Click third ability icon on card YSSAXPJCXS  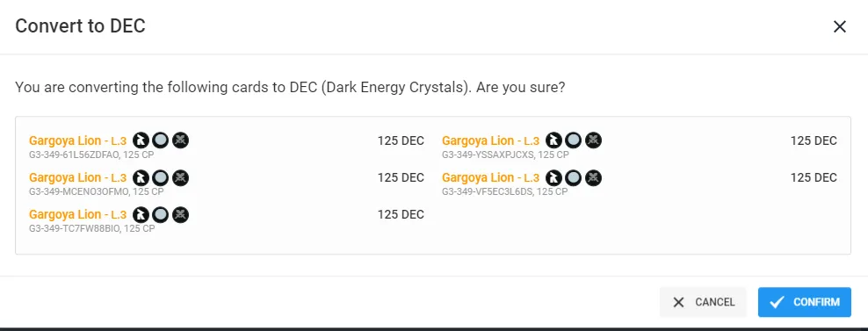(x=593, y=140)
